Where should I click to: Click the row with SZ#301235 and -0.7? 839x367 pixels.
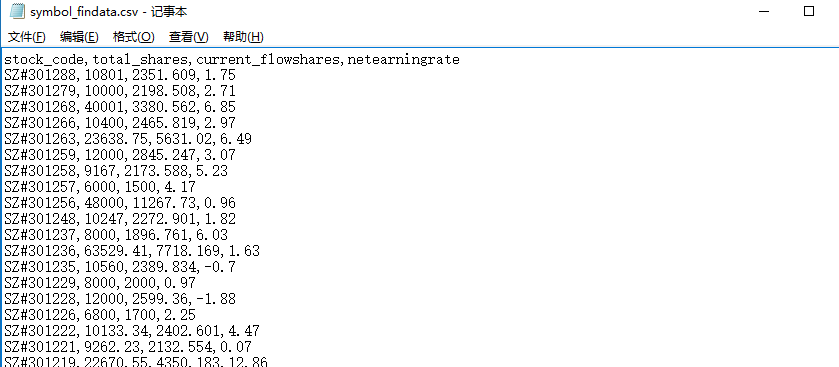tap(120, 267)
